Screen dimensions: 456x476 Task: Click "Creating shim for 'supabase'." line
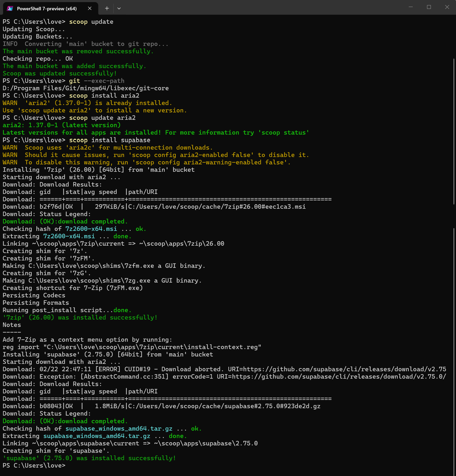pyautogui.click(x=56, y=451)
